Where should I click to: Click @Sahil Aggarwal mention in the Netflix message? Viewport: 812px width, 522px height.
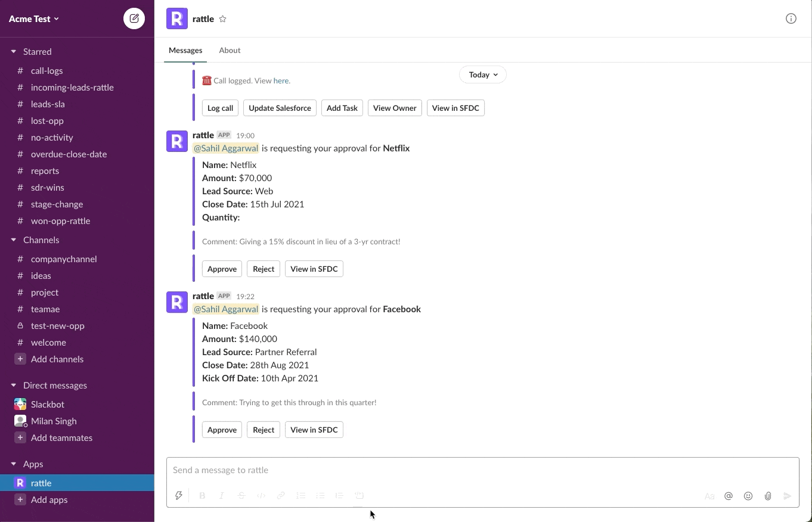(x=226, y=148)
